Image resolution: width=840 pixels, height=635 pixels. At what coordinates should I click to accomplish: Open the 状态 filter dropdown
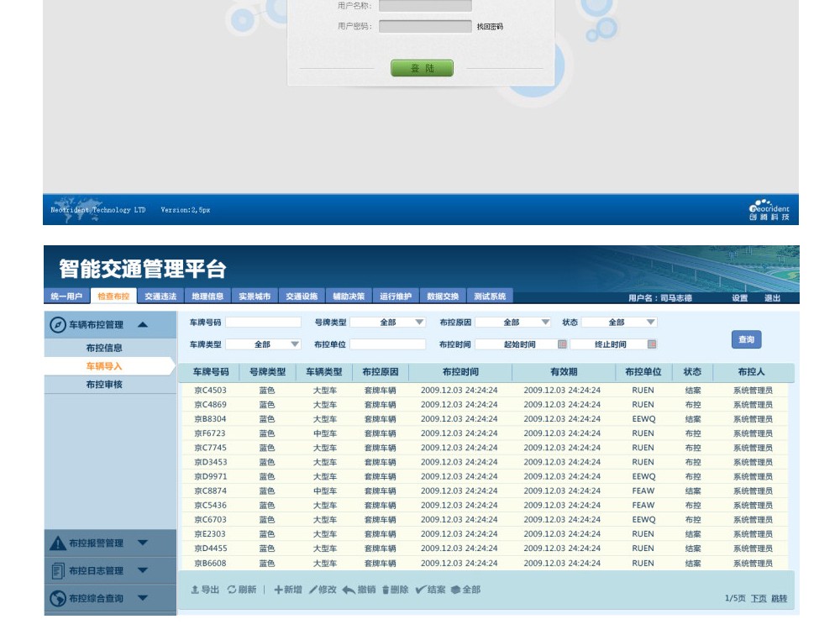[x=650, y=323]
